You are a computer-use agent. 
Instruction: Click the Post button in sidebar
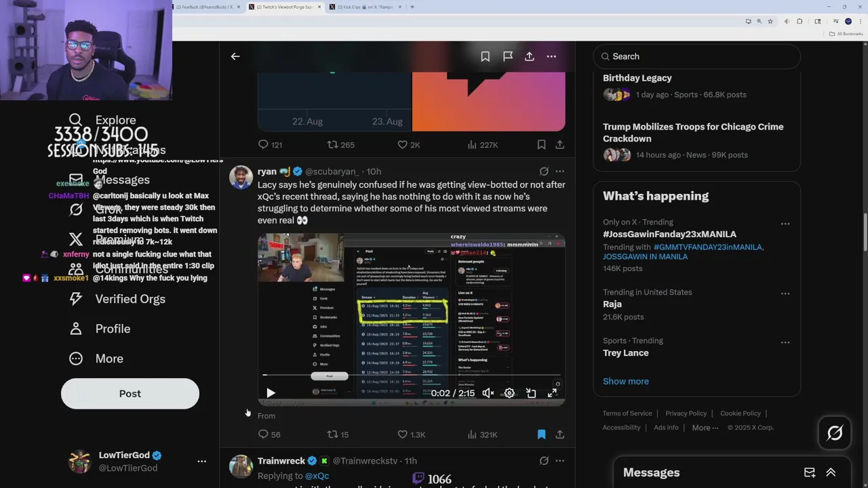point(130,394)
